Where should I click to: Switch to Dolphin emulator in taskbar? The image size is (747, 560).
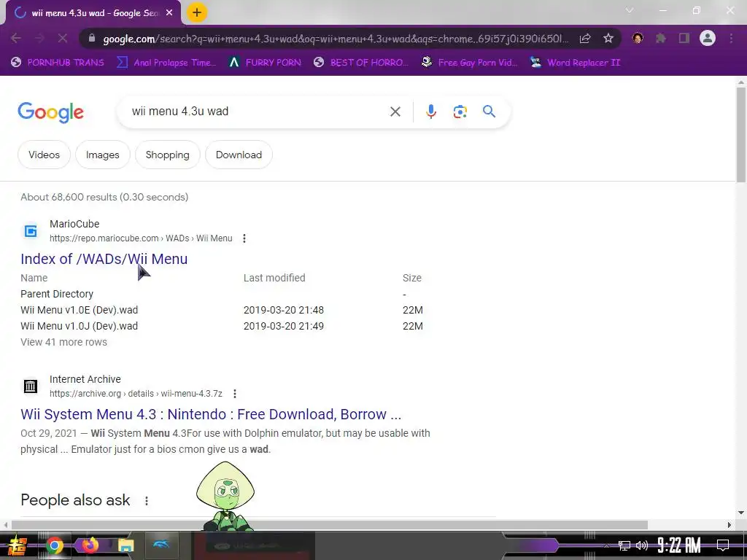[x=161, y=544]
